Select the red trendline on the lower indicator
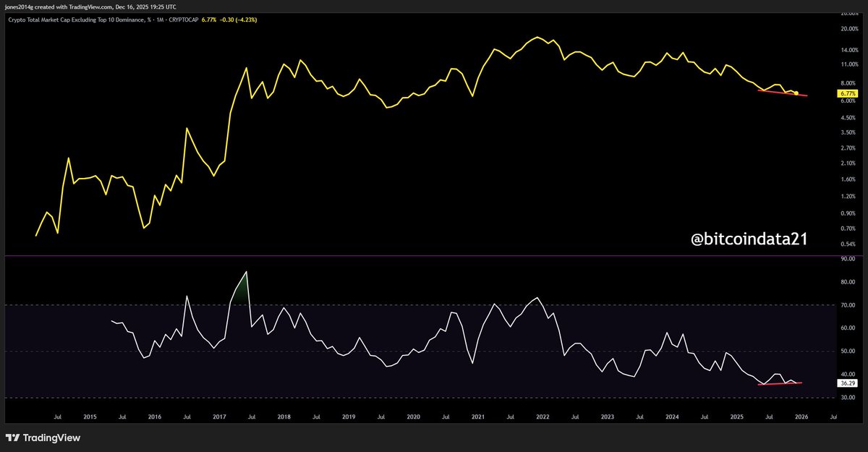This screenshot has height=452, width=868. tap(780, 383)
